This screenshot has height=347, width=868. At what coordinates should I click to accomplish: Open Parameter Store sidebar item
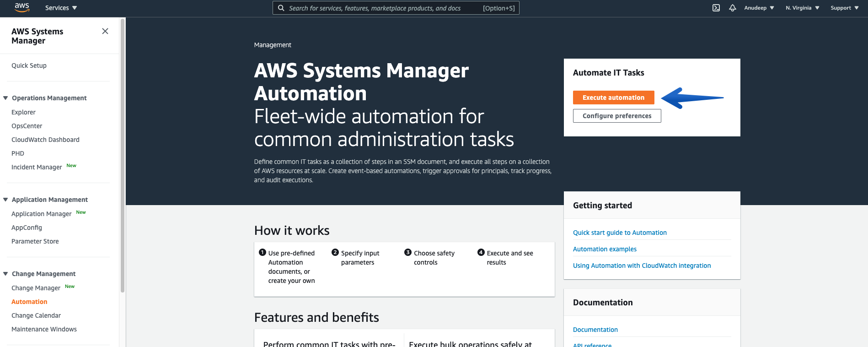pos(35,241)
